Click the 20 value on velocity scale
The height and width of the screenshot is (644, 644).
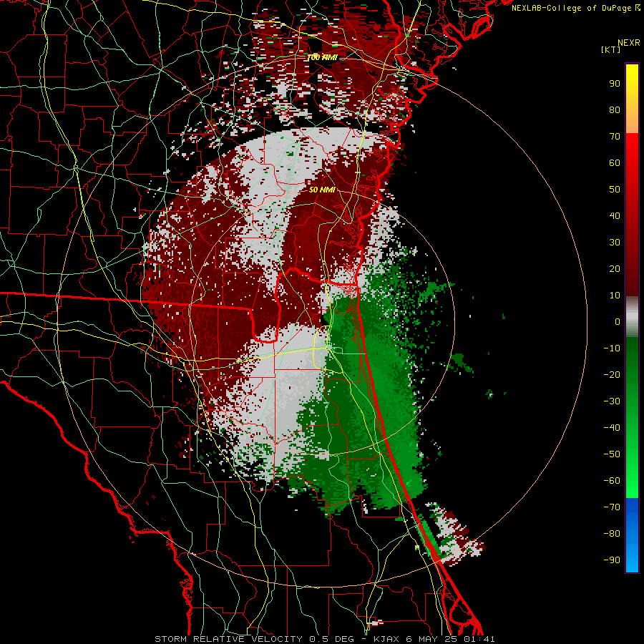coord(615,268)
